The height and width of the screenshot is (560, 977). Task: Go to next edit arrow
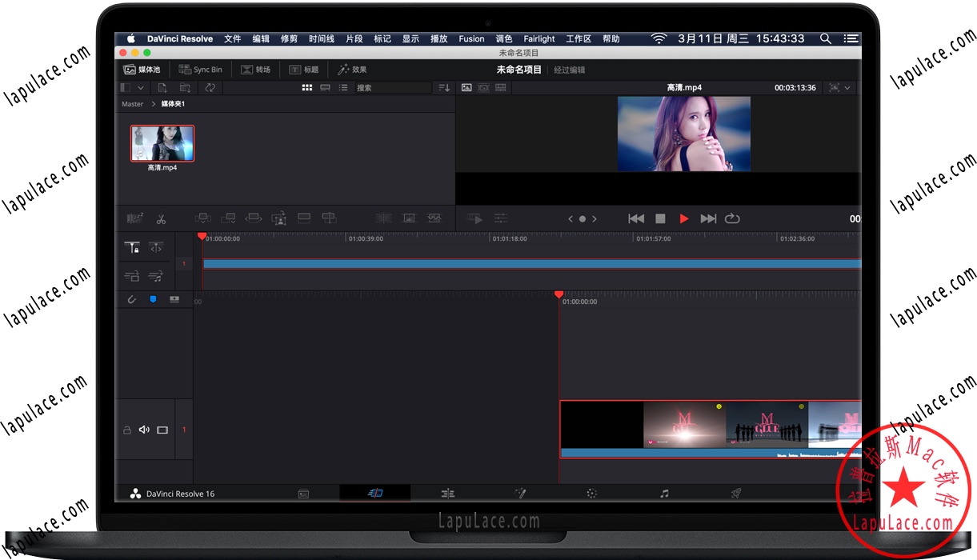(595, 218)
